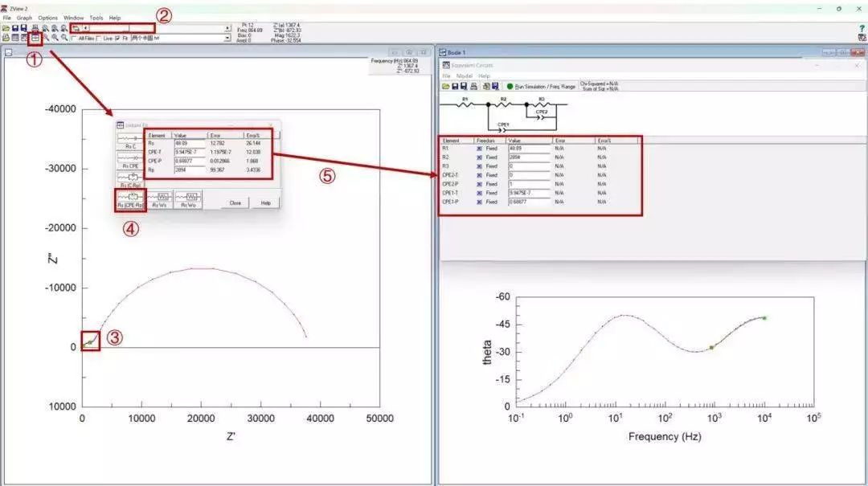Toggle Fixed freedom for CPE2-P row

coord(479,184)
